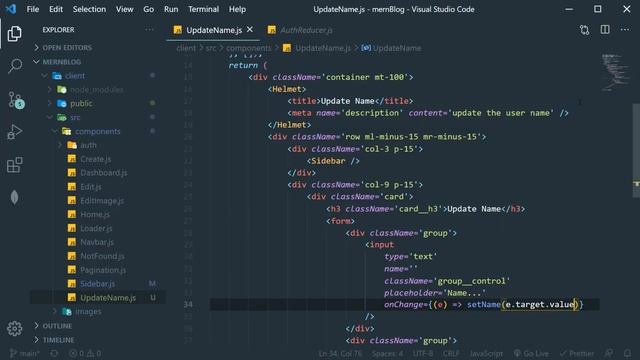Open the Run menu
Image resolution: width=640 pixels, height=360 pixels.
coord(171,9)
